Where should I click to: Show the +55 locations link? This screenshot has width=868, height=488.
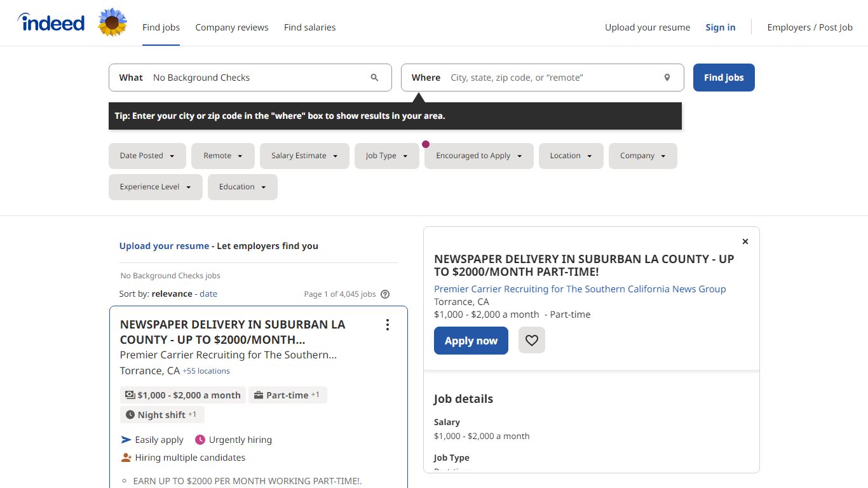click(206, 371)
